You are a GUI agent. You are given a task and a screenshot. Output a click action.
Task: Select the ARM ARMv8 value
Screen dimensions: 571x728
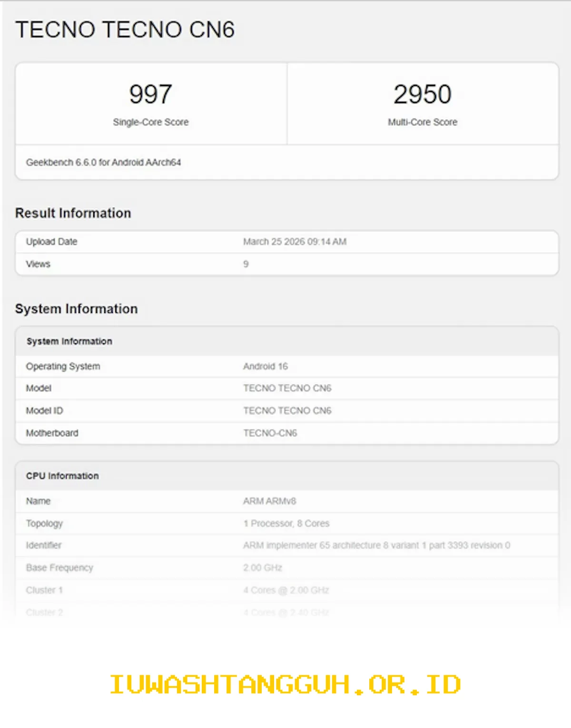270,501
